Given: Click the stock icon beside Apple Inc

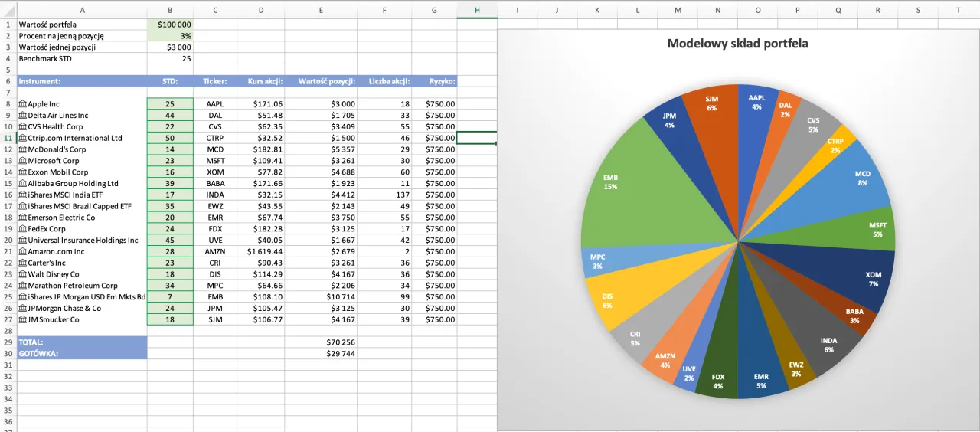Looking at the screenshot, I should [22, 104].
